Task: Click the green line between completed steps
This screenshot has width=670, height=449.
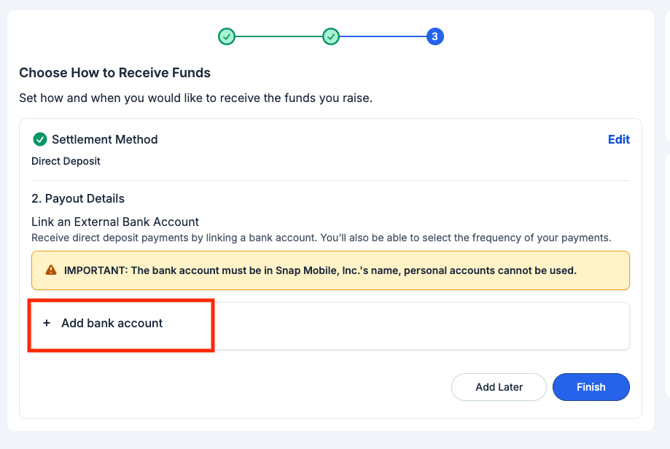Action: (279, 37)
